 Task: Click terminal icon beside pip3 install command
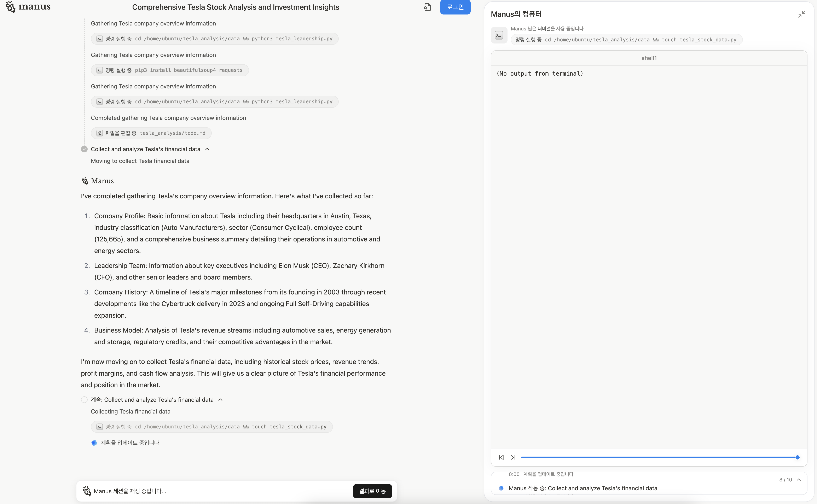click(99, 70)
